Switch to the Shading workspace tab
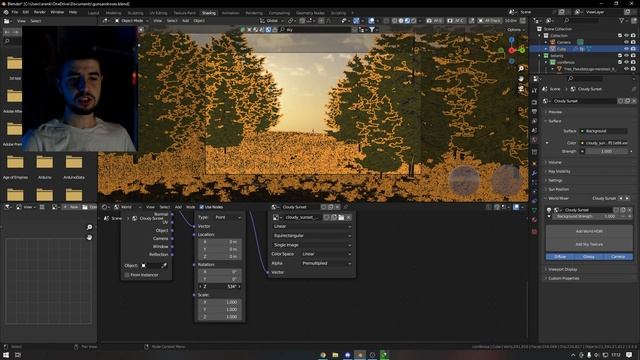Image resolution: width=640 pixels, height=360 pixels. click(209, 13)
